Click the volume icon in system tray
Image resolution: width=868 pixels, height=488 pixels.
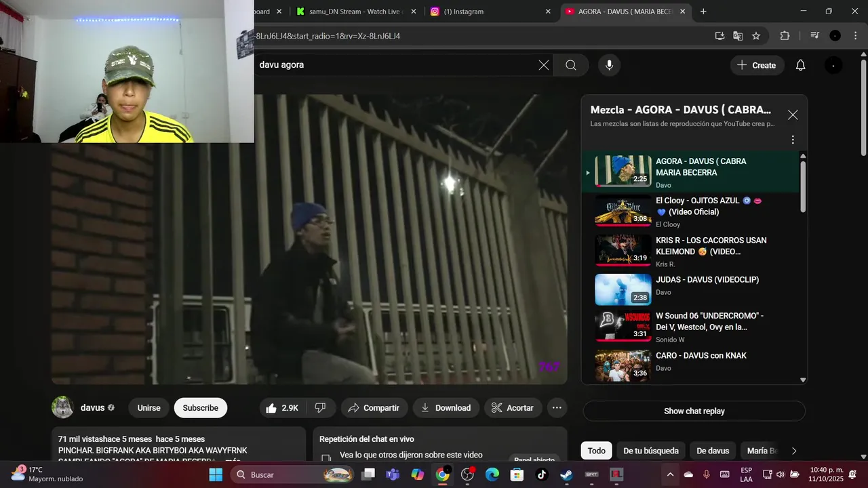coord(780,474)
